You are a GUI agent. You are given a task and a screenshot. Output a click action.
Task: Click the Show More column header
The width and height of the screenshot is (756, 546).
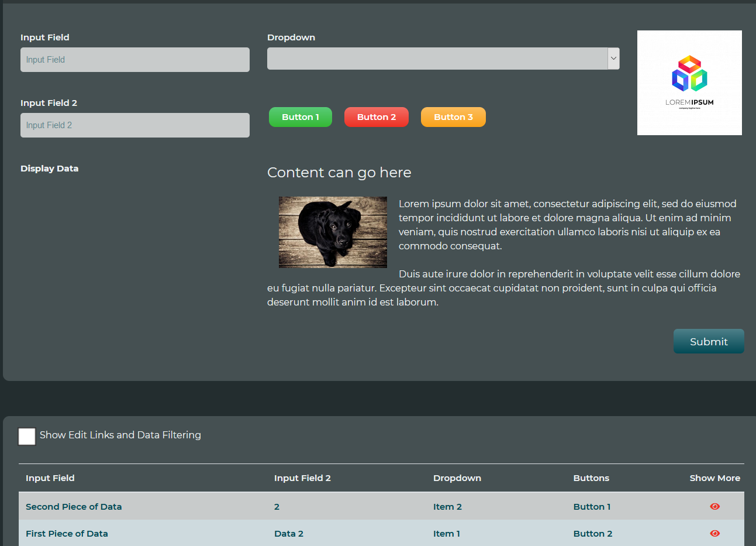coord(714,478)
